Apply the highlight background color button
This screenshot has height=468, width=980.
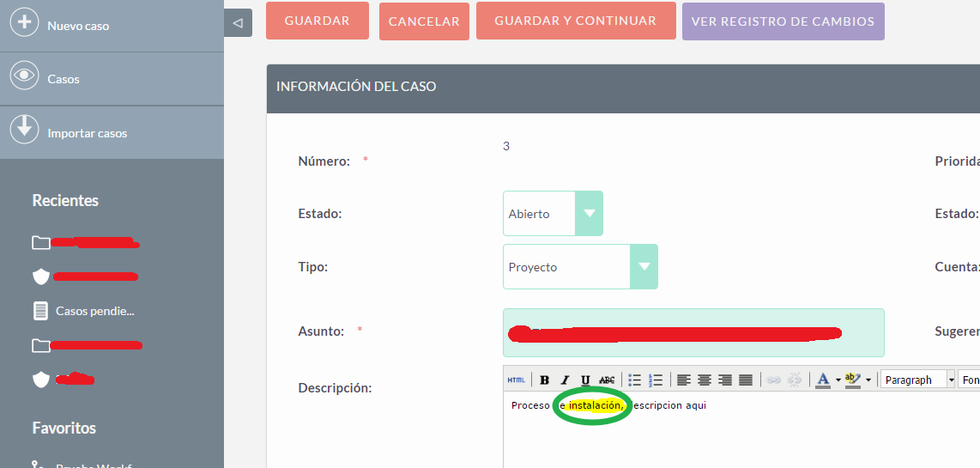click(852, 380)
